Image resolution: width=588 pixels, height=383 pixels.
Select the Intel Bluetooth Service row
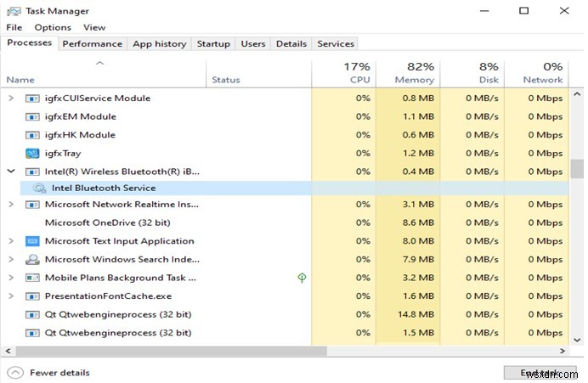[x=294, y=188]
